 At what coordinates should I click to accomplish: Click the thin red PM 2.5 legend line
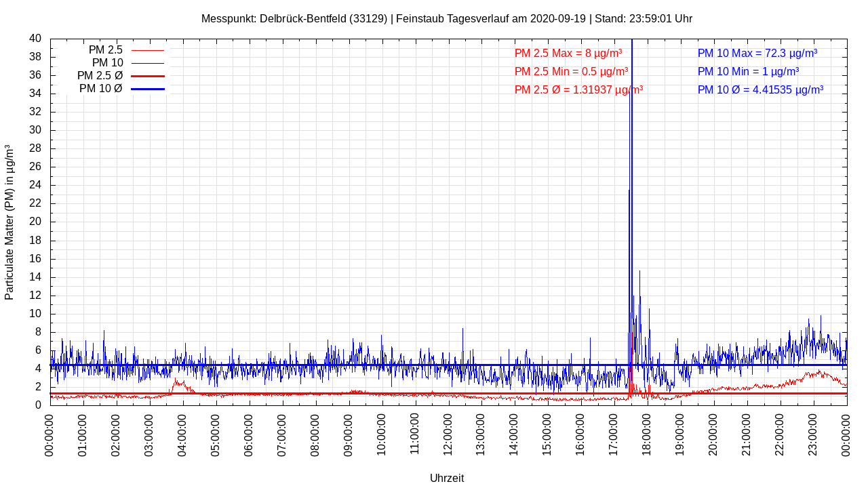[147, 50]
